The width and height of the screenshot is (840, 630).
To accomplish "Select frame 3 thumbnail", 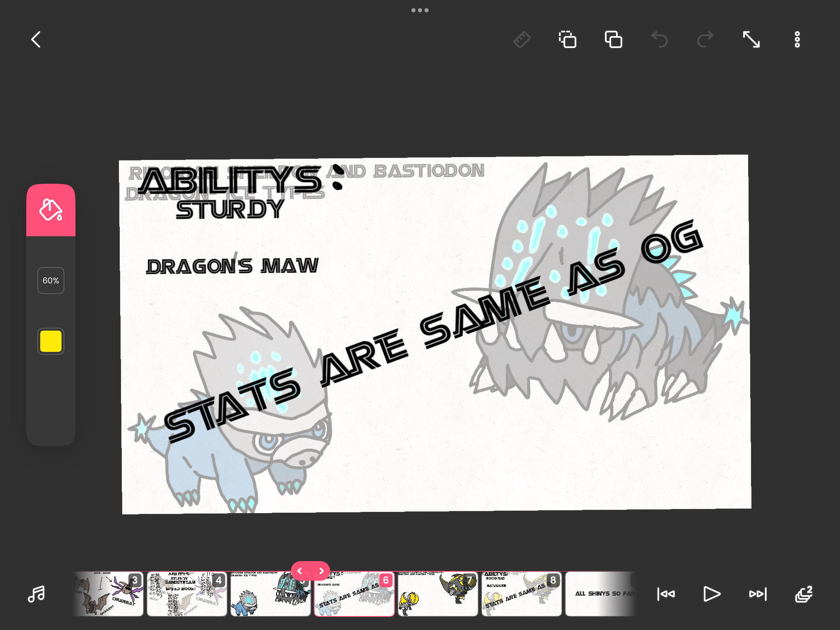I will 108,594.
